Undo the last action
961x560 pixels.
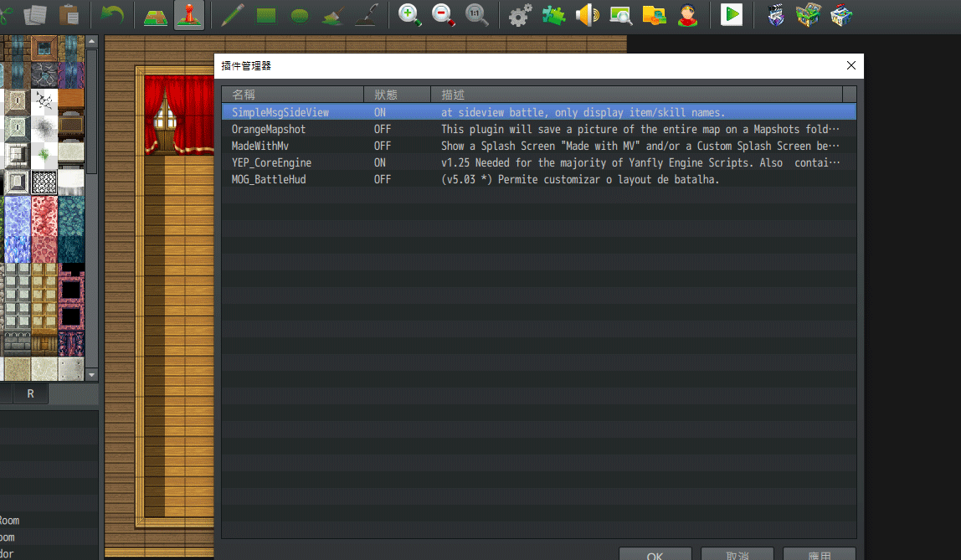click(112, 15)
